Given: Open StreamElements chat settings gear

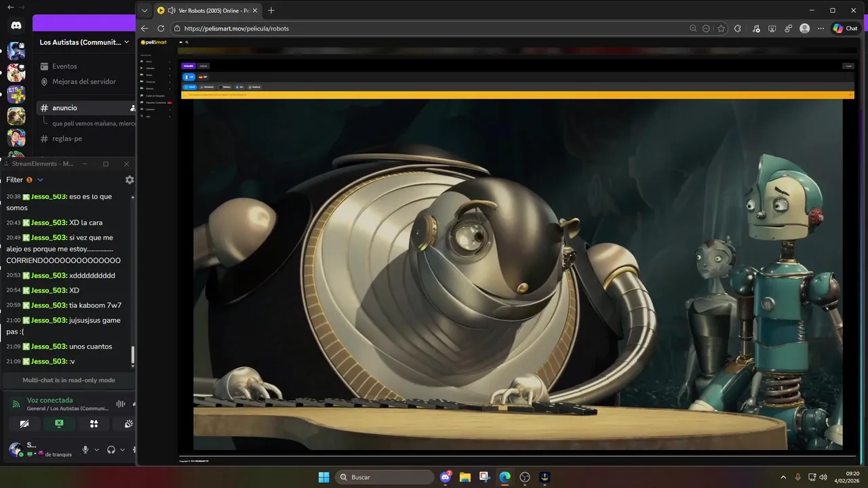Looking at the screenshot, I should click(130, 180).
